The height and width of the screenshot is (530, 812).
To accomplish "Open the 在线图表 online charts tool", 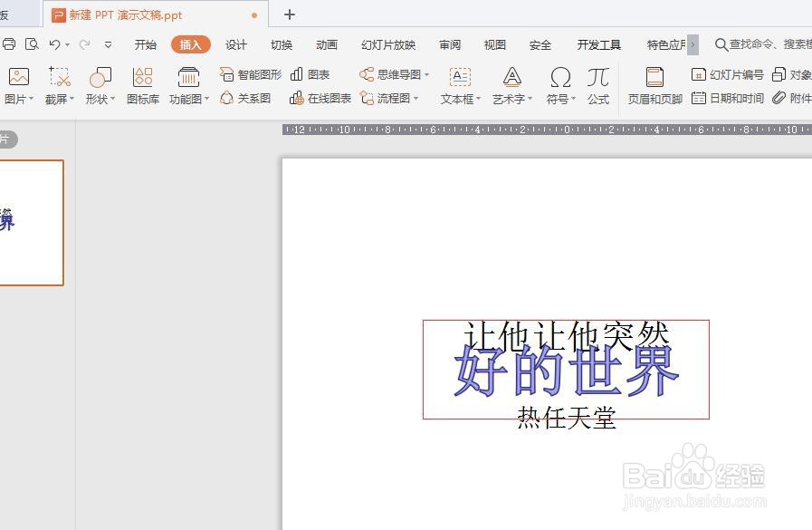I will click(321, 98).
